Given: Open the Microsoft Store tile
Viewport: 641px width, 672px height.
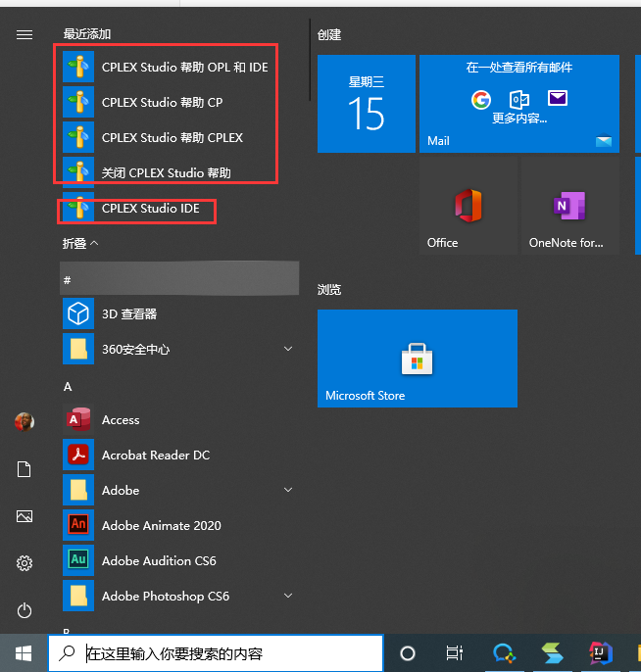Looking at the screenshot, I should pyautogui.click(x=418, y=359).
